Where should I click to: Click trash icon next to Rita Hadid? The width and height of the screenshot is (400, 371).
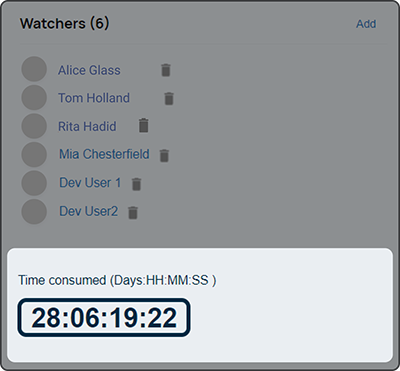[x=144, y=125]
